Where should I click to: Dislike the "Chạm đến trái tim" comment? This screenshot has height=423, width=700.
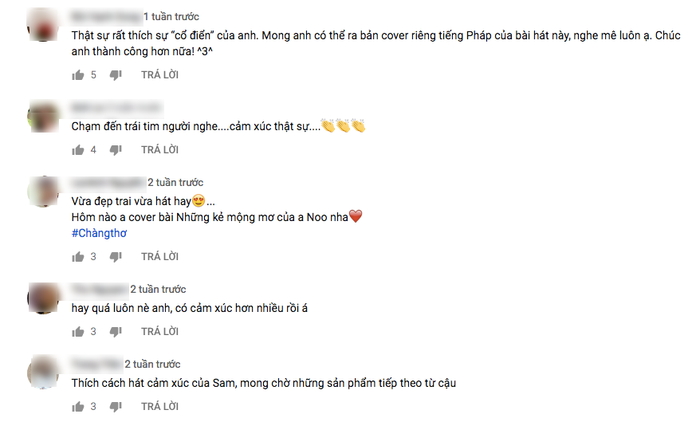pyautogui.click(x=116, y=150)
